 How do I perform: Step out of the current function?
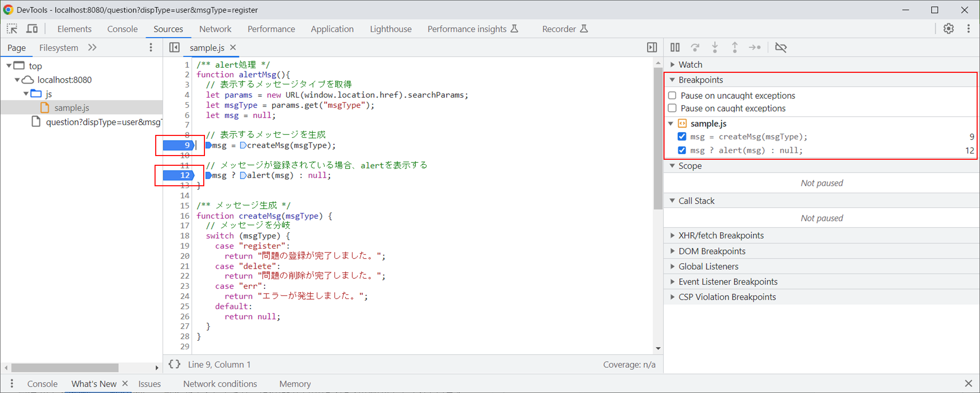pos(735,47)
